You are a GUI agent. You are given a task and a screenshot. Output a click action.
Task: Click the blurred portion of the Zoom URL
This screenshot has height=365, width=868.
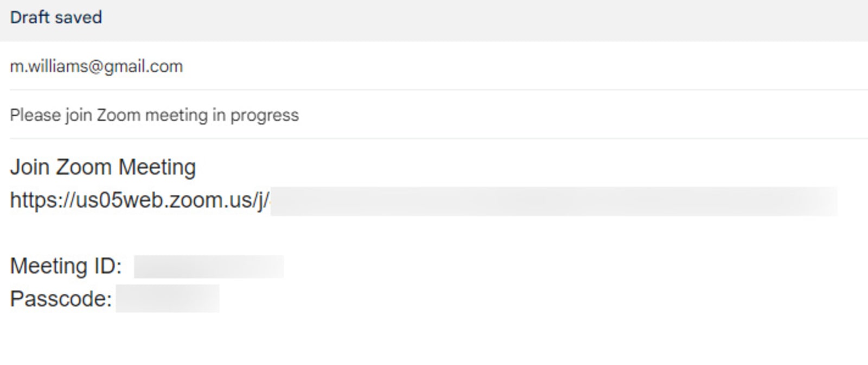[553, 201]
